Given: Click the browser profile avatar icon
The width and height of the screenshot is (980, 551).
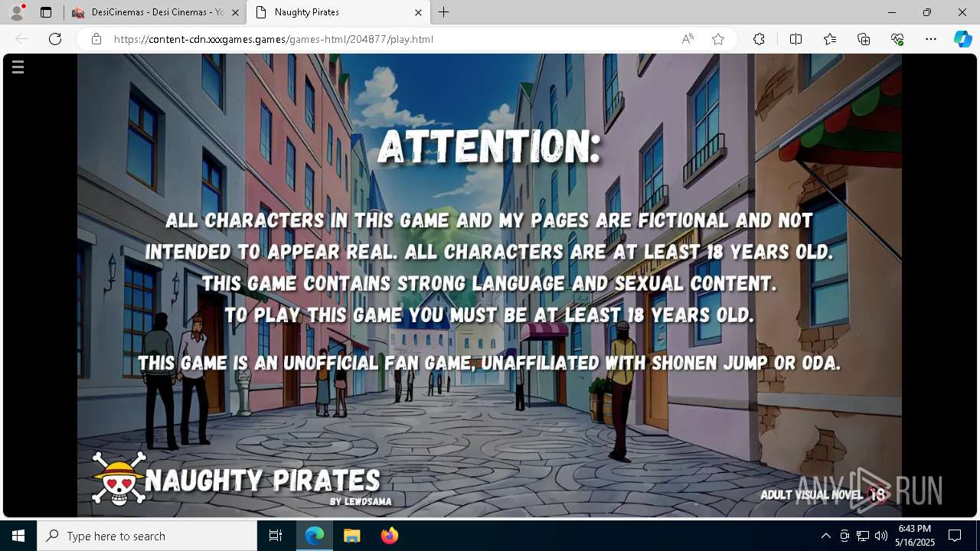Looking at the screenshot, I should pos(16,12).
